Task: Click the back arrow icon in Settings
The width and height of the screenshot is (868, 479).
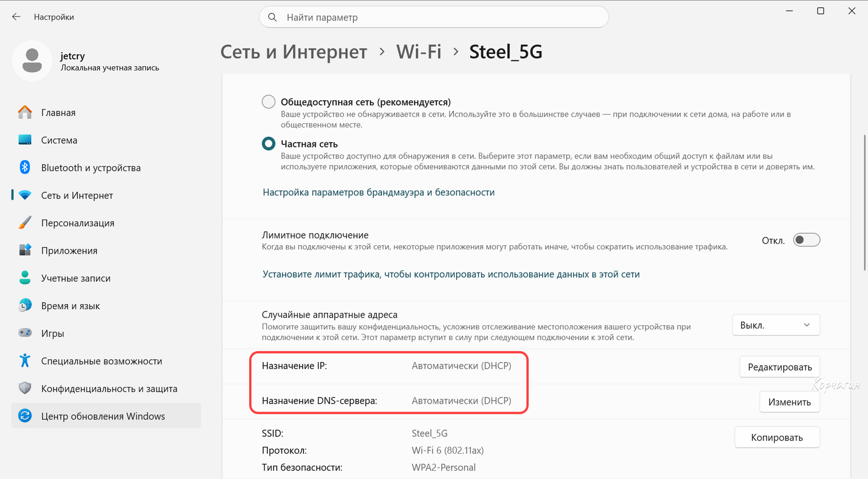Action: 16,17
